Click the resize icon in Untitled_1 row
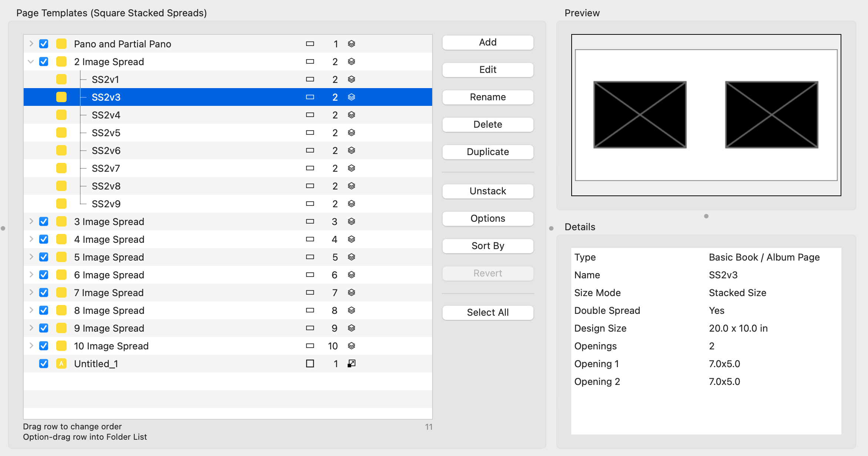The width and height of the screenshot is (868, 456). (x=351, y=363)
